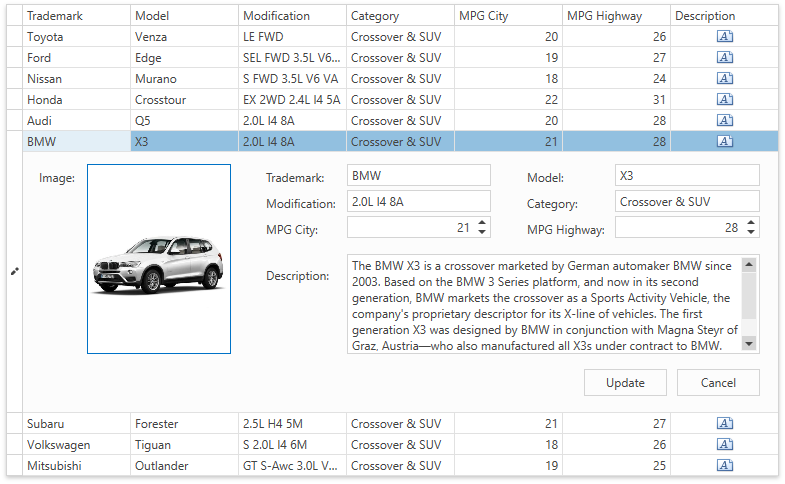Select the Edge model cell
The height and width of the screenshot is (484, 785).
pos(184,58)
